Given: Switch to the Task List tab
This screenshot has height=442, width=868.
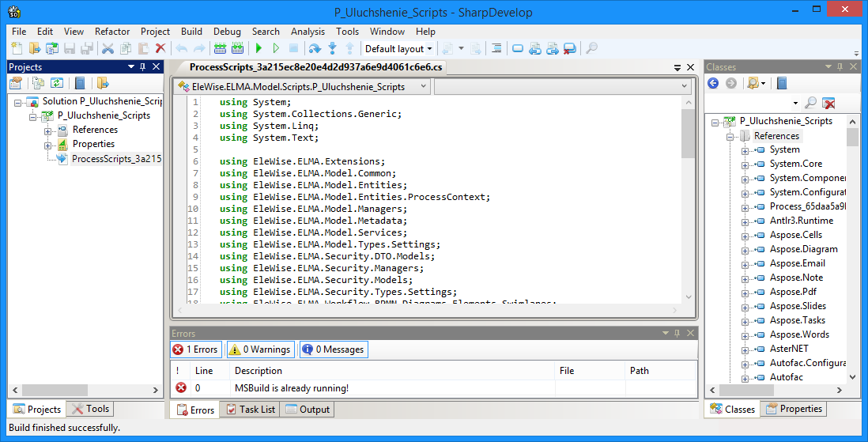Looking at the screenshot, I should pyautogui.click(x=251, y=410).
